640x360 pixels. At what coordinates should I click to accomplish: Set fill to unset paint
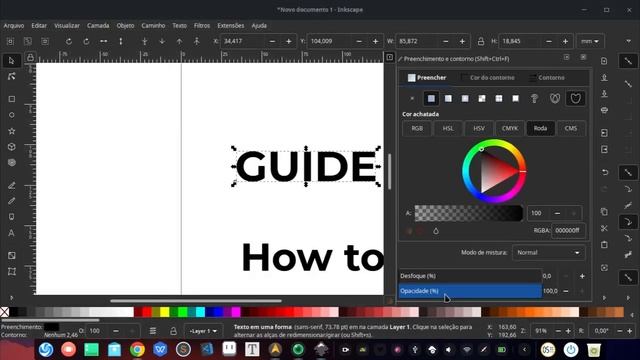click(x=534, y=98)
